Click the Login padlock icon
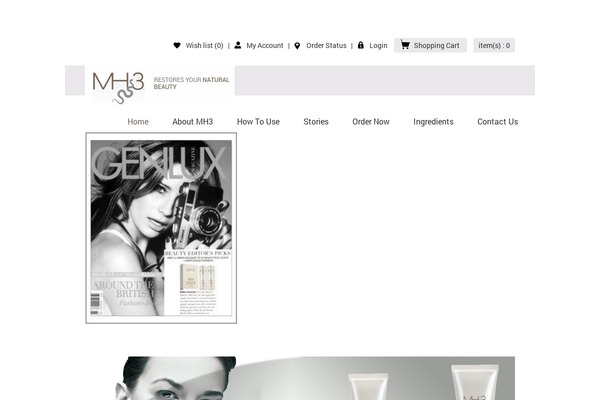The height and width of the screenshot is (400, 600). coord(360,45)
